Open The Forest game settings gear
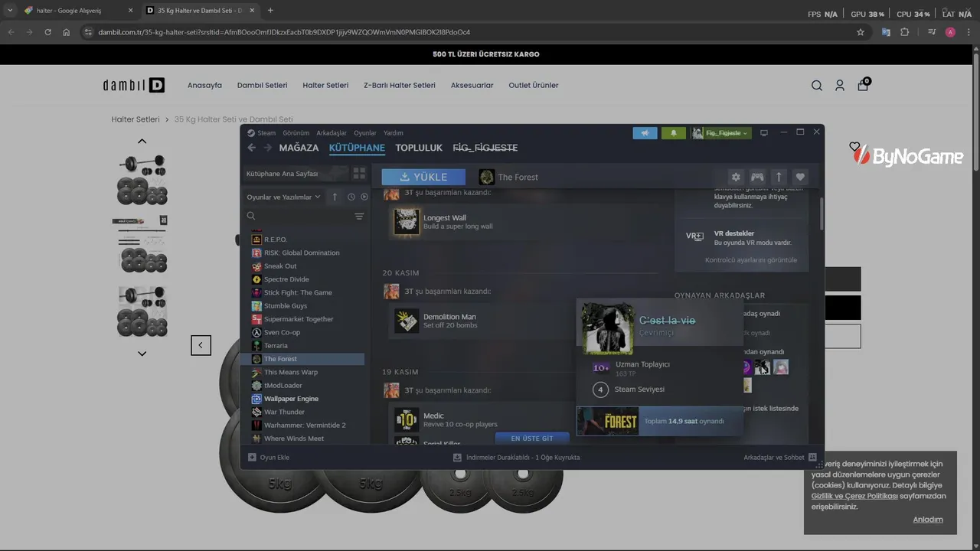The width and height of the screenshot is (980, 551). (736, 177)
